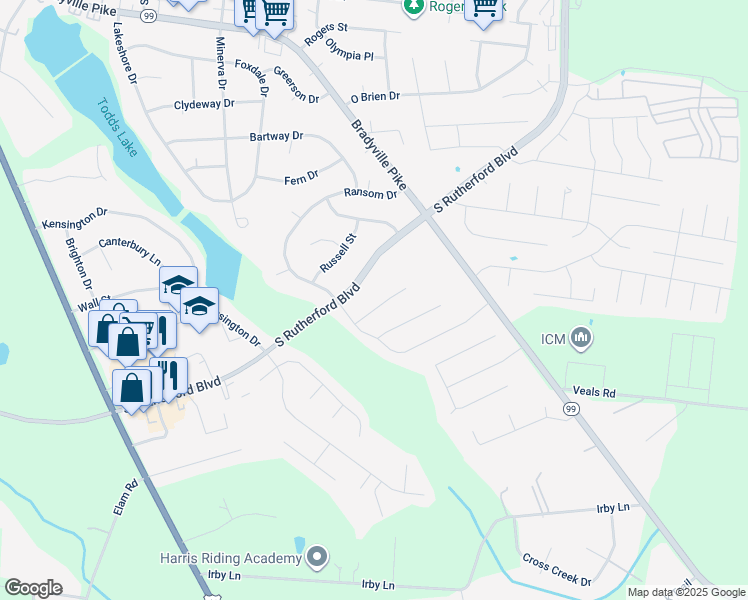Click the Map data ©2025 Google text
The height and width of the screenshot is (600, 748).
(x=686, y=592)
